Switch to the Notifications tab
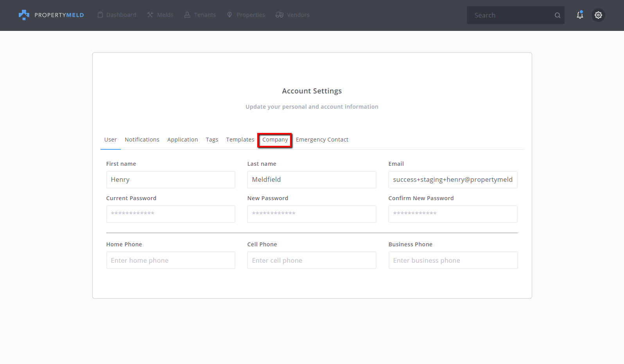The width and height of the screenshot is (624, 364). (142, 140)
